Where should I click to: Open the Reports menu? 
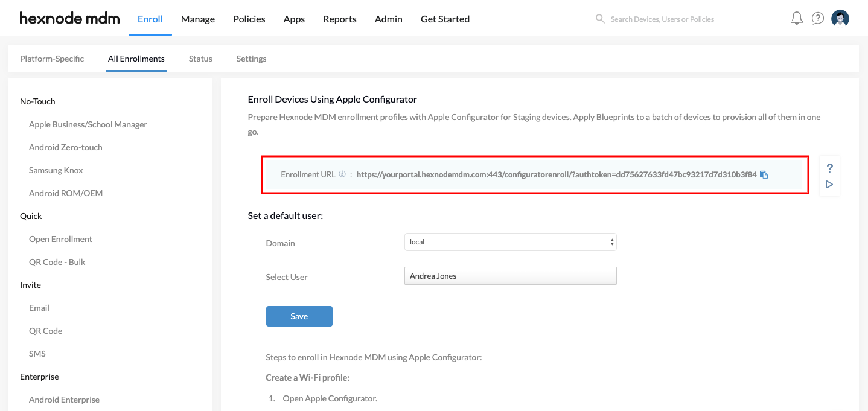pyautogui.click(x=340, y=19)
